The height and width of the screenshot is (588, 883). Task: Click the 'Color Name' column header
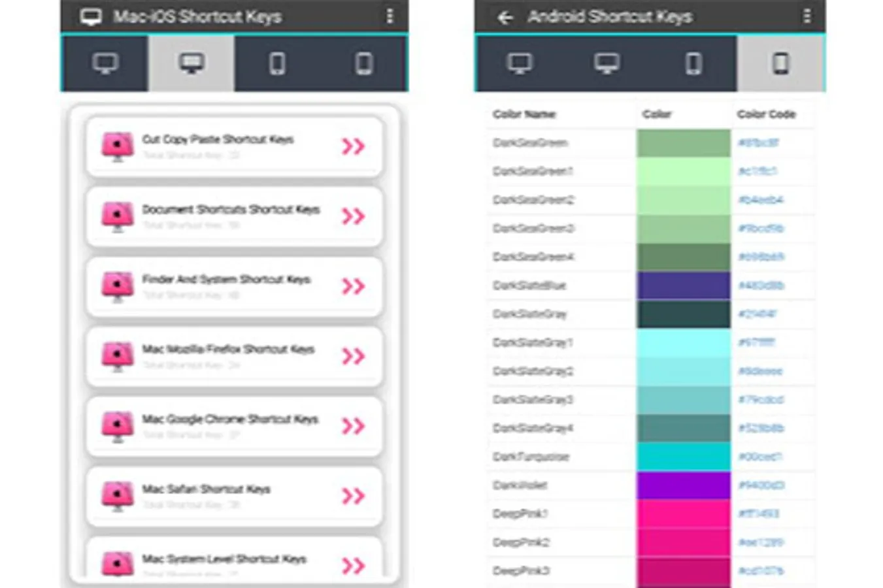[524, 114]
